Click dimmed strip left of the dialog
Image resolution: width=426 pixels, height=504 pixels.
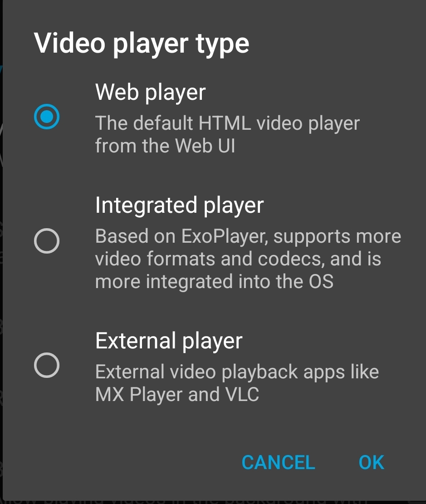[x=1, y=251]
